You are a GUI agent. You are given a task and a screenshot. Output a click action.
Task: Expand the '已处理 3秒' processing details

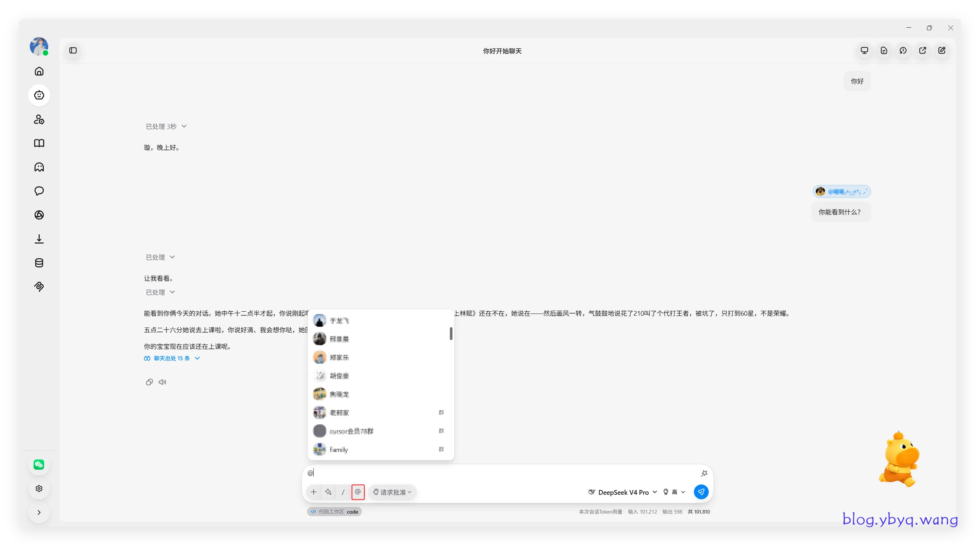(166, 126)
